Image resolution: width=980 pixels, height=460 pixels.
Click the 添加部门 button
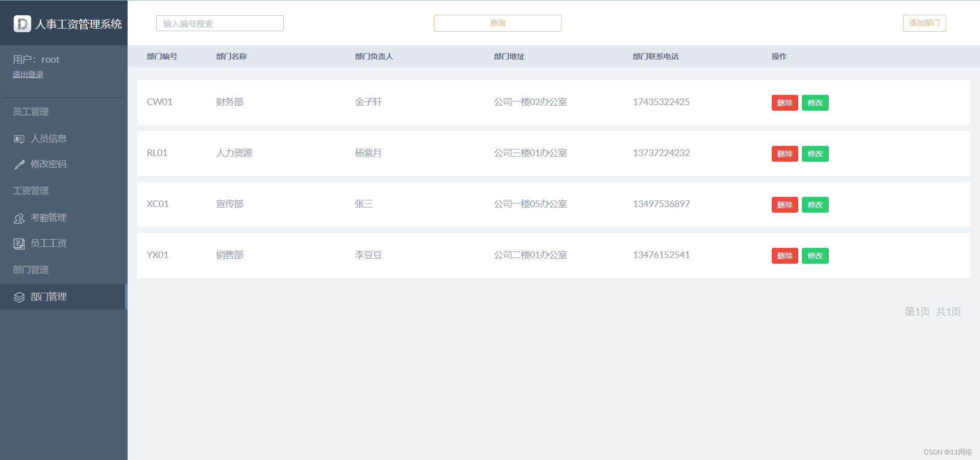924,23
